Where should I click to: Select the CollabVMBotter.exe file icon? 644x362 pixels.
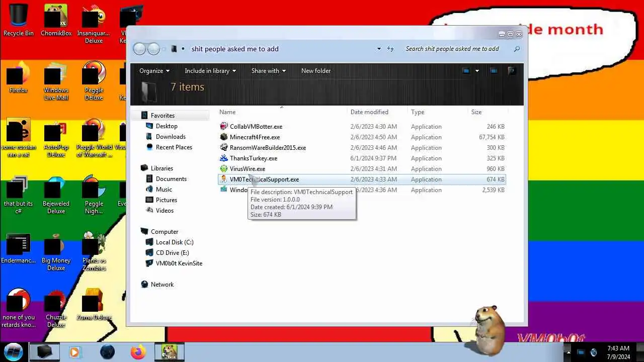(x=224, y=127)
